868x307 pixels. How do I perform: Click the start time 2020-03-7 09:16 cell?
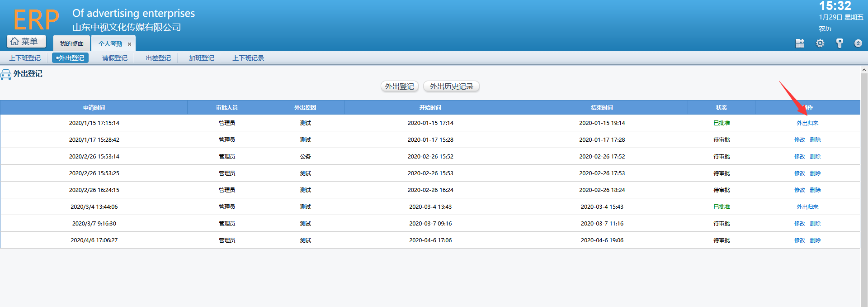pyautogui.click(x=430, y=224)
